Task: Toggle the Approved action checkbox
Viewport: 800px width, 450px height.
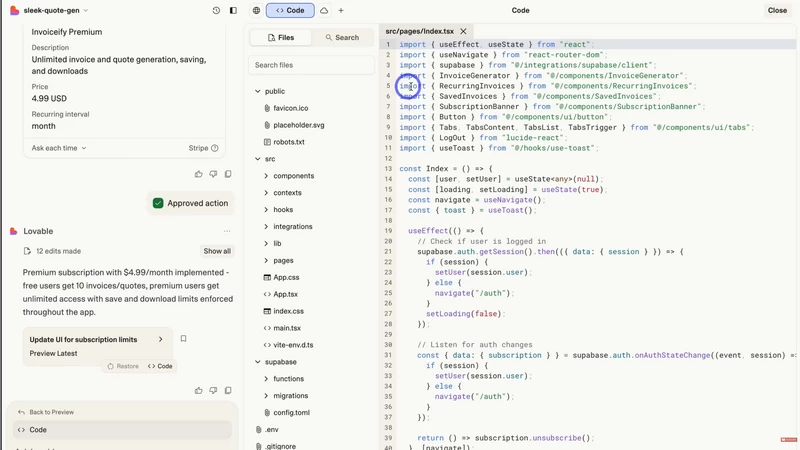Action: coord(158,203)
